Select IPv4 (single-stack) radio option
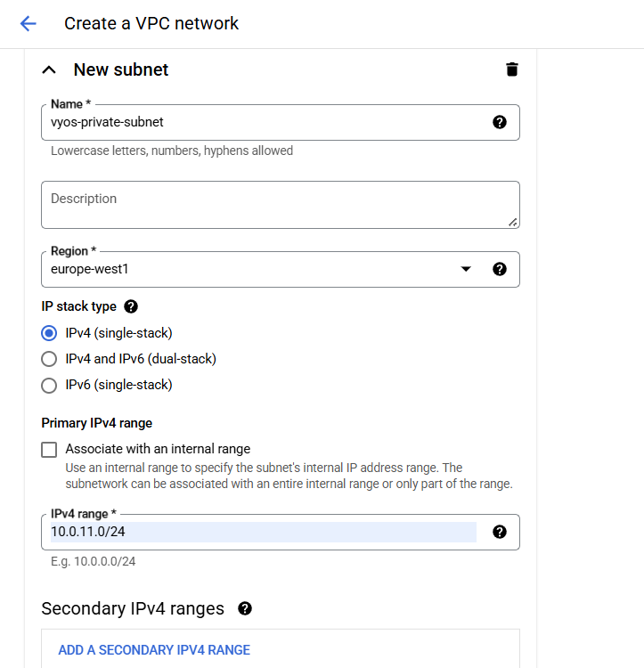Image resolution: width=644 pixels, height=668 pixels. click(x=50, y=333)
